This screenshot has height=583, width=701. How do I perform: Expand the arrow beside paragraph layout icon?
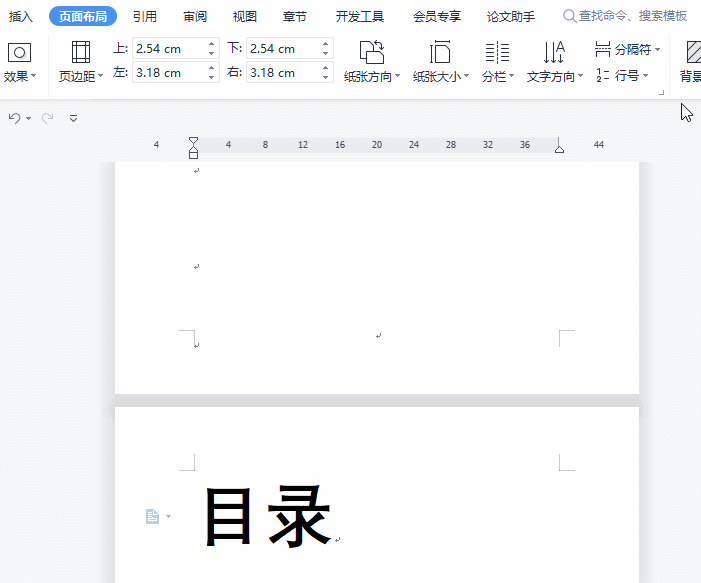169,516
